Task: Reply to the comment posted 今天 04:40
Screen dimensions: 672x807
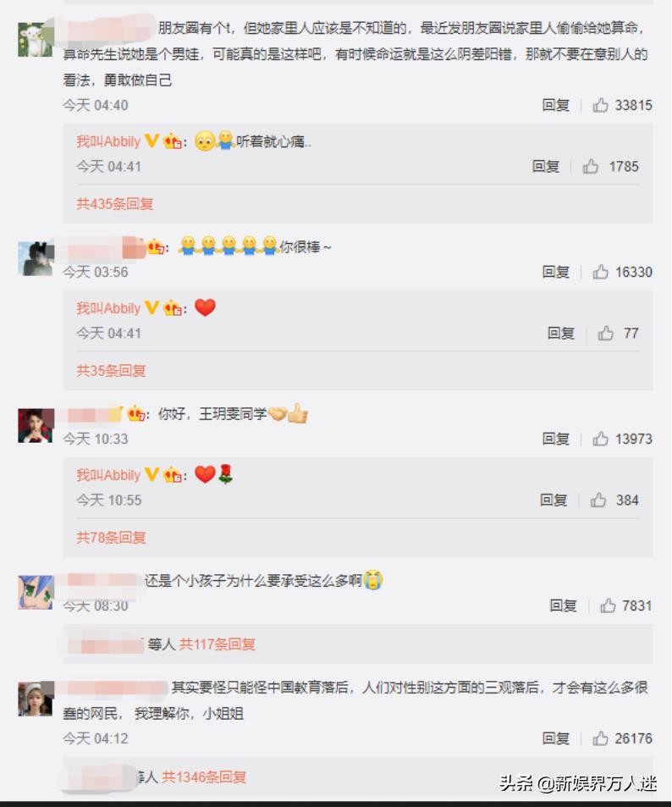Action: [x=556, y=105]
